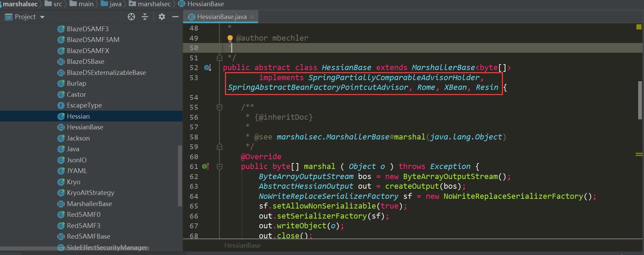Click the lightbulb intention icon by @author
Screen dimensions: 644x255
230,38
